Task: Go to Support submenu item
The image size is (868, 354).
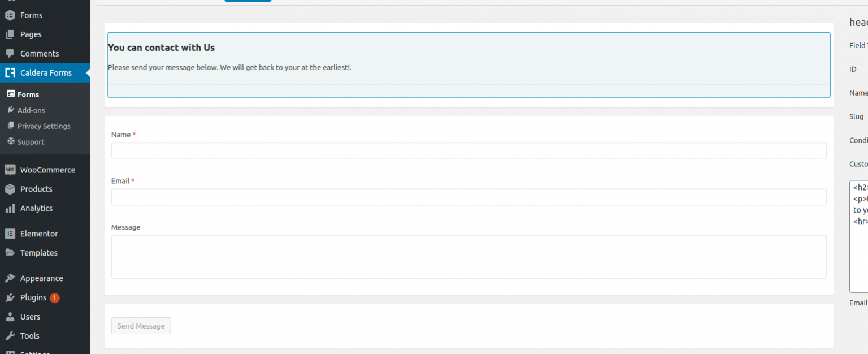Action: pos(31,142)
